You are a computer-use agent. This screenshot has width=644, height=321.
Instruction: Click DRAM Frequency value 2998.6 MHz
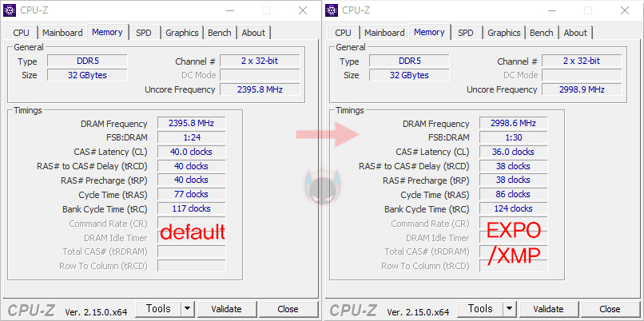click(x=514, y=123)
